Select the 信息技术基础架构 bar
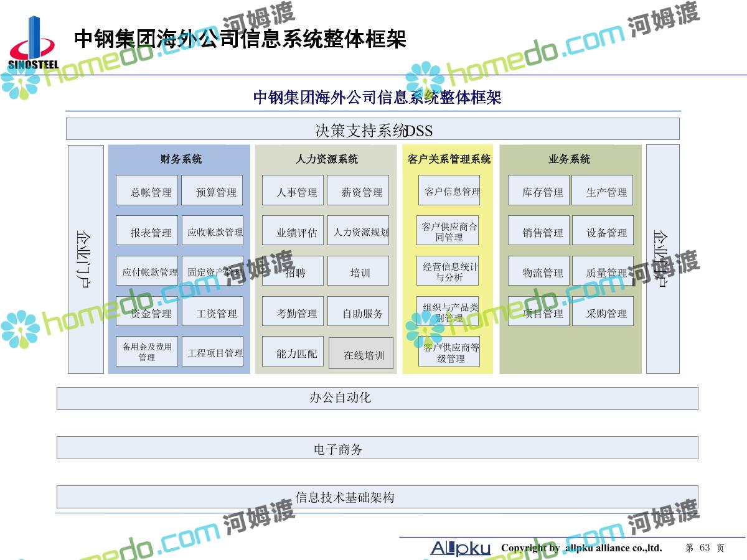747x560 pixels. pos(377,497)
